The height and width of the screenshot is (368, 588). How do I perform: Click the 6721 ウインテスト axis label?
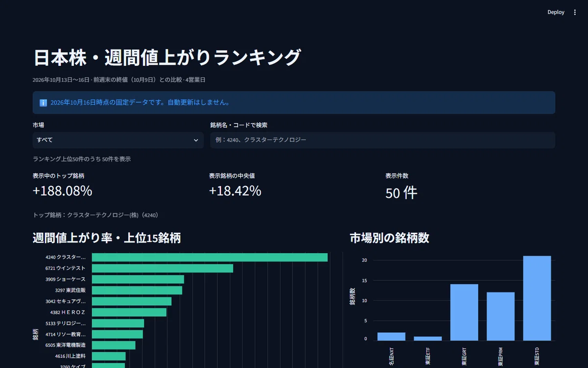click(x=65, y=268)
